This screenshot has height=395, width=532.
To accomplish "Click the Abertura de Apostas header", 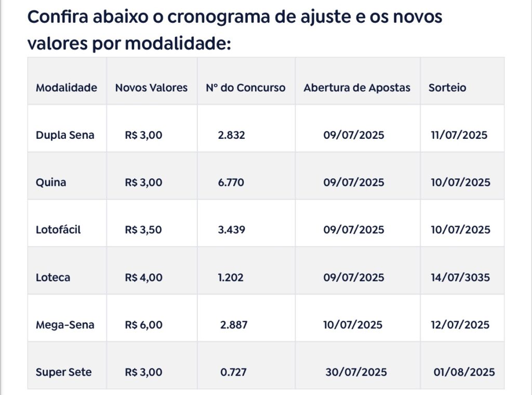I will (357, 87).
